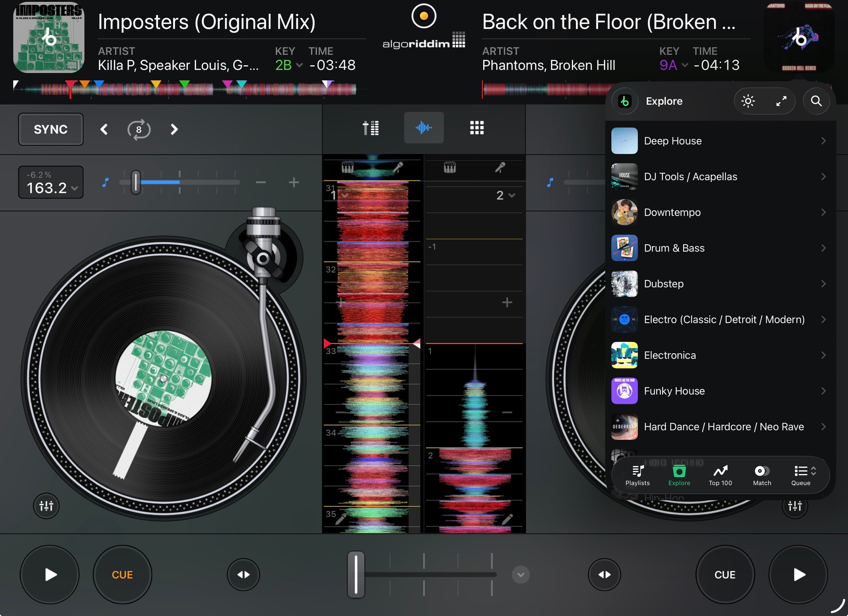Click the crossfader handle

pyautogui.click(x=356, y=574)
